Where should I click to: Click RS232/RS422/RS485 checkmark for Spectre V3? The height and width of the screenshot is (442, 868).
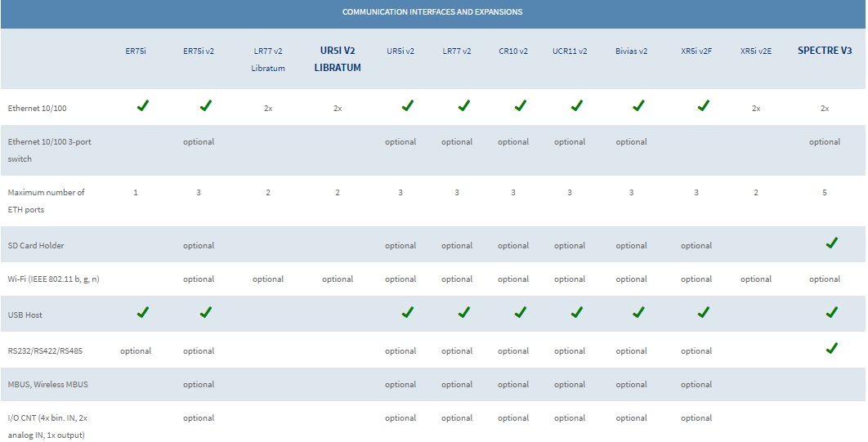831,348
